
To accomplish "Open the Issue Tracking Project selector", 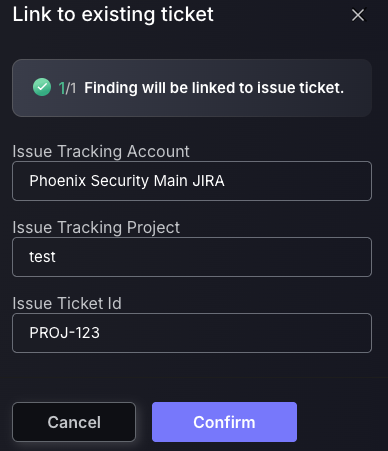I will [192, 257].
